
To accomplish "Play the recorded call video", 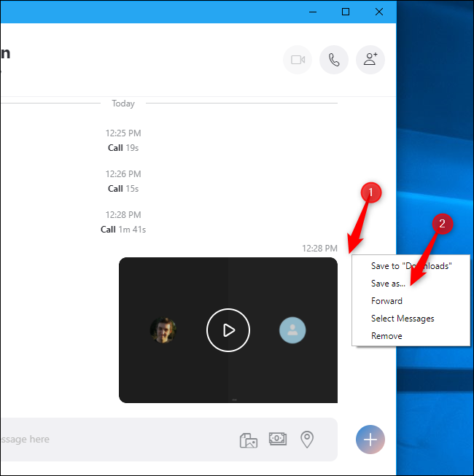I will click(228, 330).
